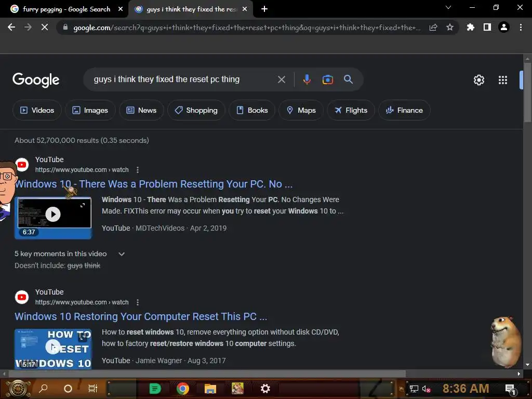Click the 8:36 AM clock
This screenshot has height=399, width=532.
tap(465, 389)
